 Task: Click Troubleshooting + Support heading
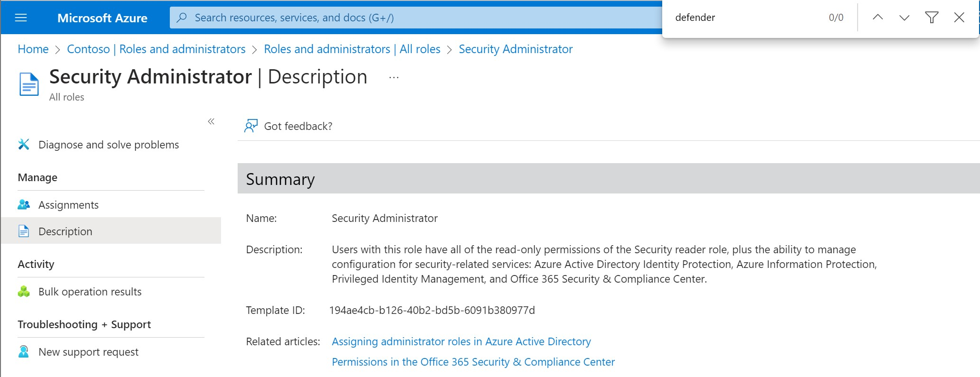point(84,324)
